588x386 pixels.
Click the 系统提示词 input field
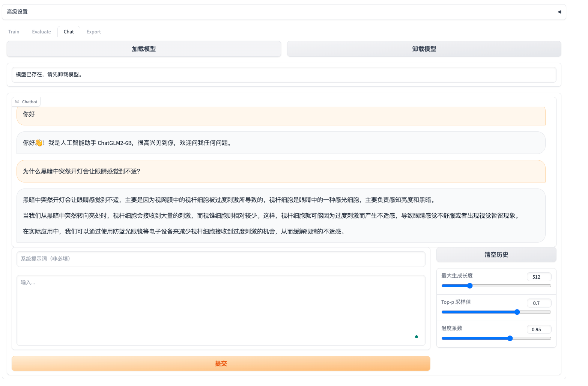(x=221, y=259)
